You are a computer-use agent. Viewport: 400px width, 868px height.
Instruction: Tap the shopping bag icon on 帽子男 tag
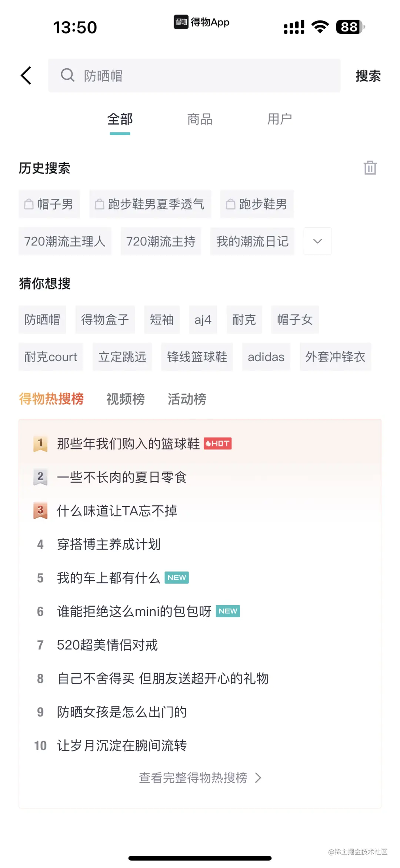[29, 204]
